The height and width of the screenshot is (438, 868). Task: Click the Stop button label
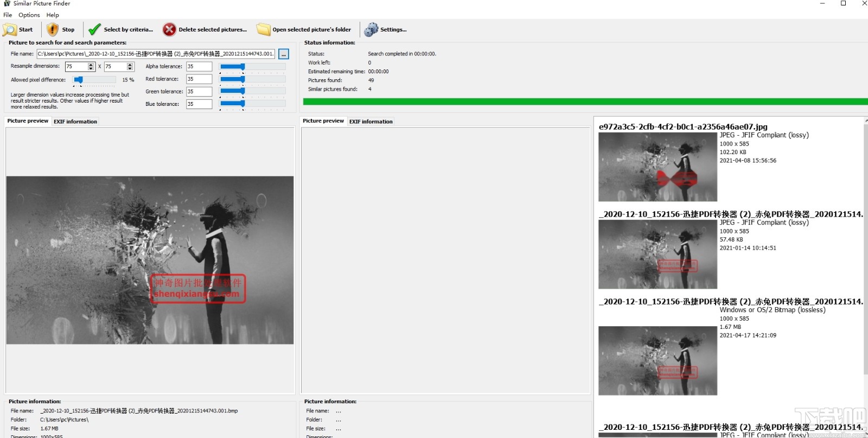68,30
